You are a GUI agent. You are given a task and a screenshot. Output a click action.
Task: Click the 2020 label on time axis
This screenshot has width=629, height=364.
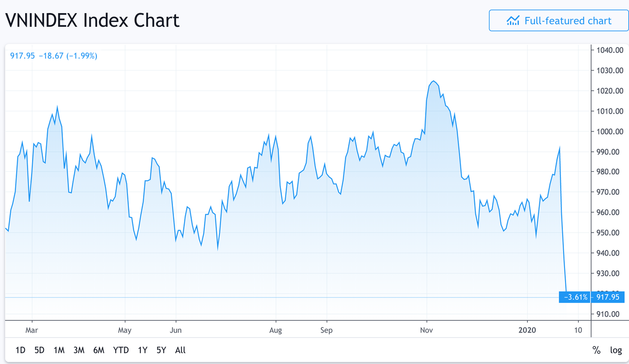[527, 330]
